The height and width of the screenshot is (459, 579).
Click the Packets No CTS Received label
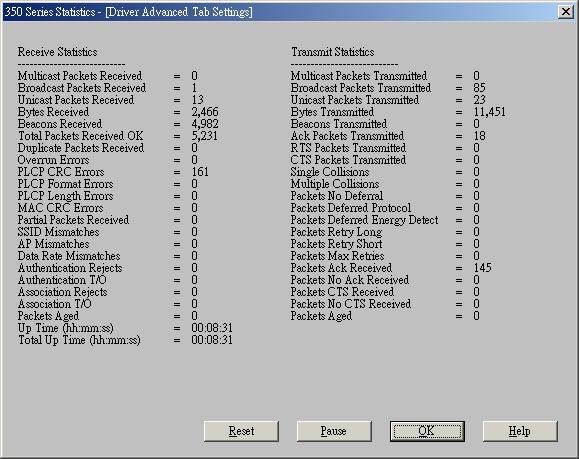[351, 304]
